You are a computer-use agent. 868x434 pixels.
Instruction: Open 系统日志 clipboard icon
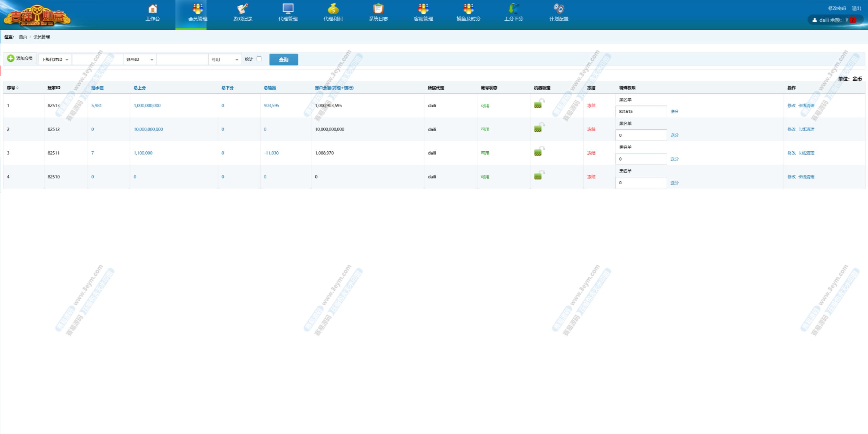pyautogui.click(x=378, y=9)
